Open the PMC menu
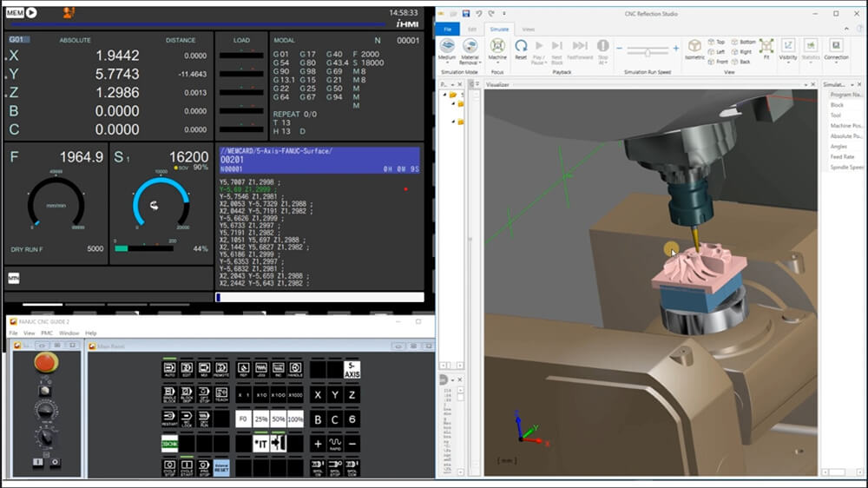868x488 pixels. point(47,333)
